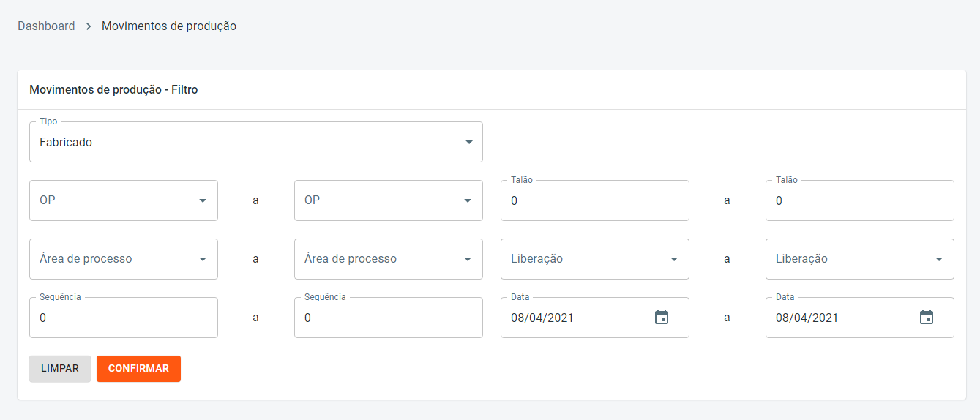Edit the second Data text value
This screenshot has height=420, width=980.
pyautogui.click(x=834, y=318)
